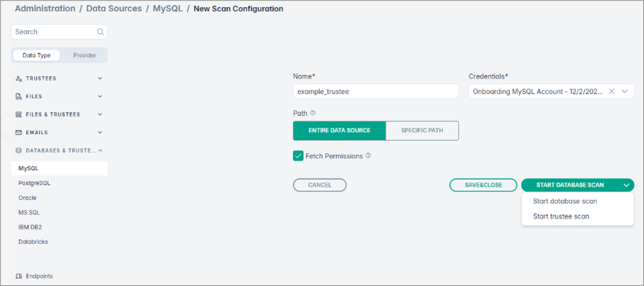Open the Credentials dropdown arrow
This screenshot has height=286, width=644.
(625, 91)
